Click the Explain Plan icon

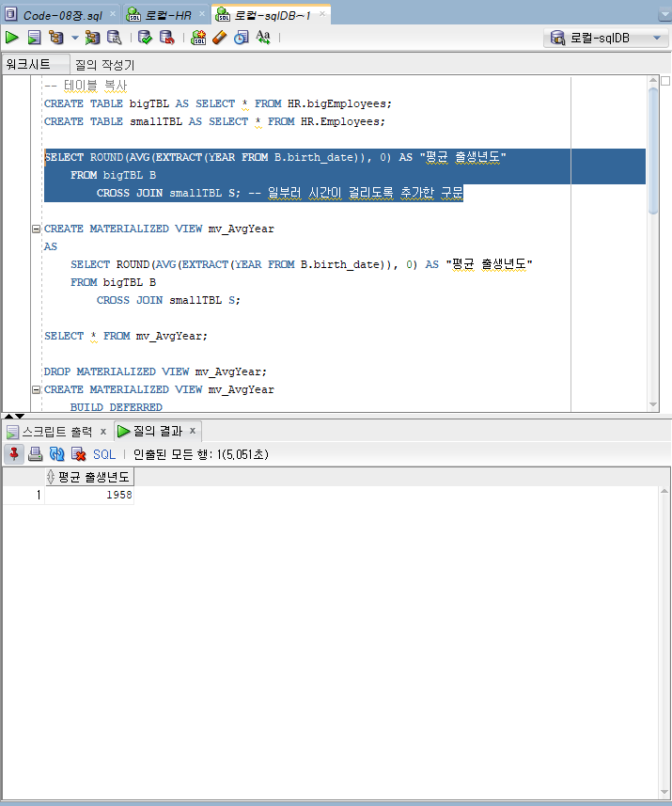pos(56,37)
